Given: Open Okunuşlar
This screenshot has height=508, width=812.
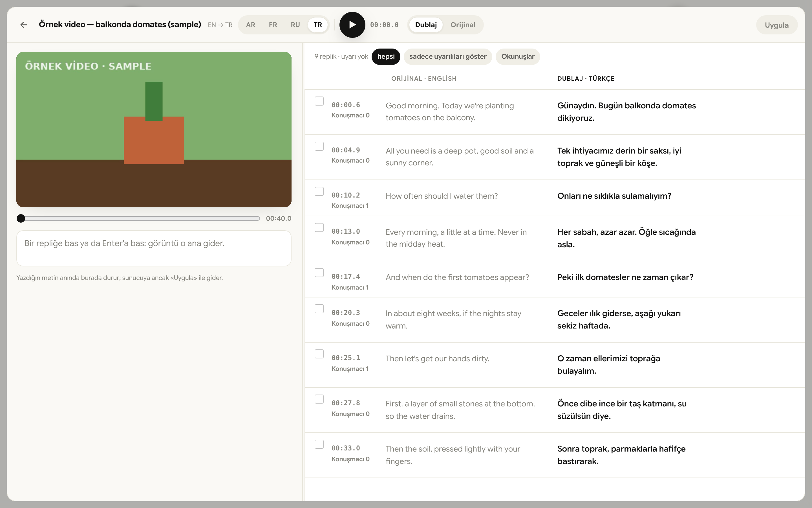Looking at the screenshot, I should pyautogui.click(x=517, y=56).
